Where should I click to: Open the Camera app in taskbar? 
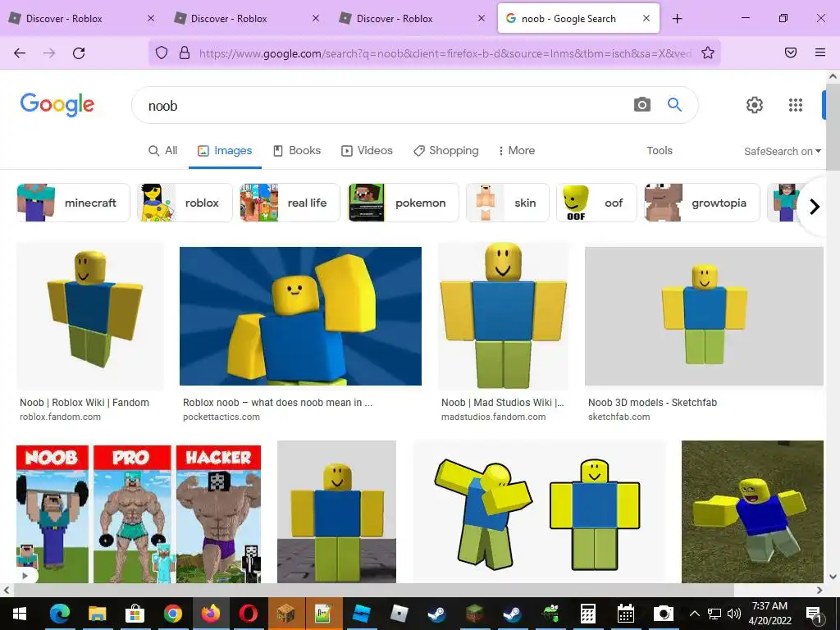point(663,614)
